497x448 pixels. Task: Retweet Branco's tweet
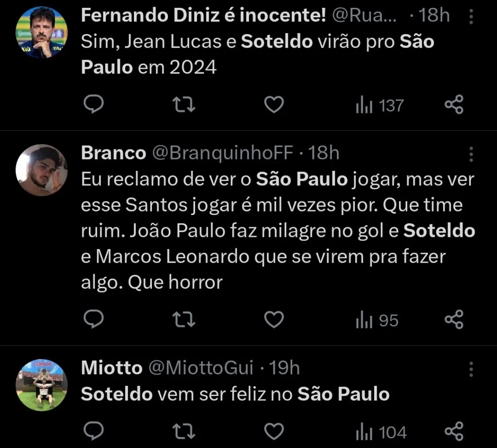(x=184, y=319)
